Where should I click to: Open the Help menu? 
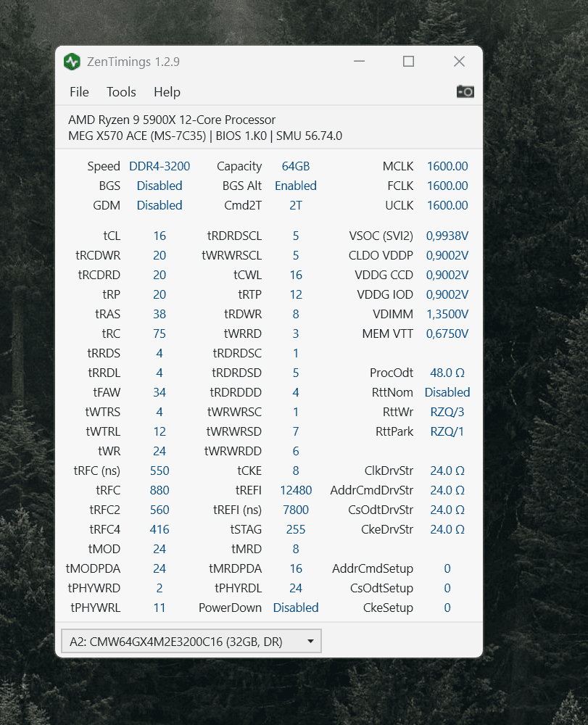(167, 92)
